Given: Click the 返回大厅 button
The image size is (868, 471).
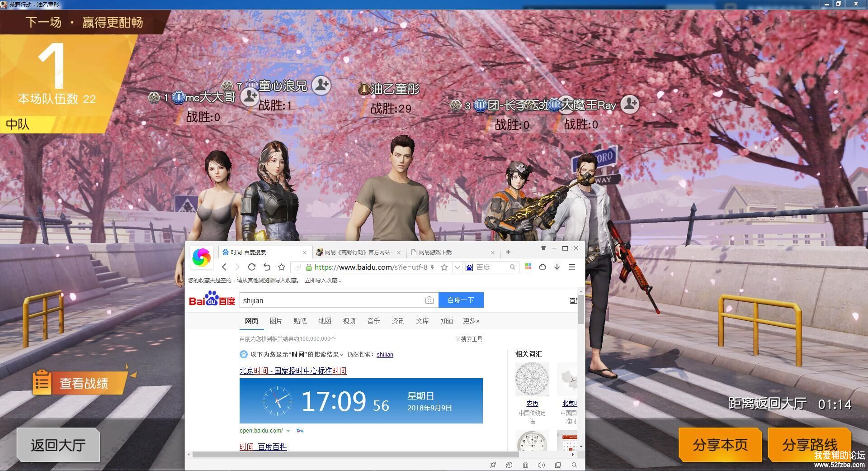Looking at the screenshot, I should point(58,445).
